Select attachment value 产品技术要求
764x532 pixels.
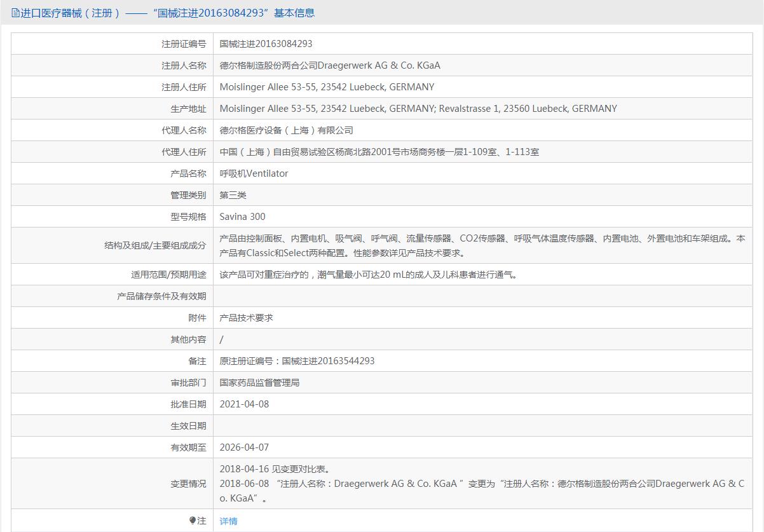coord(247,318)
